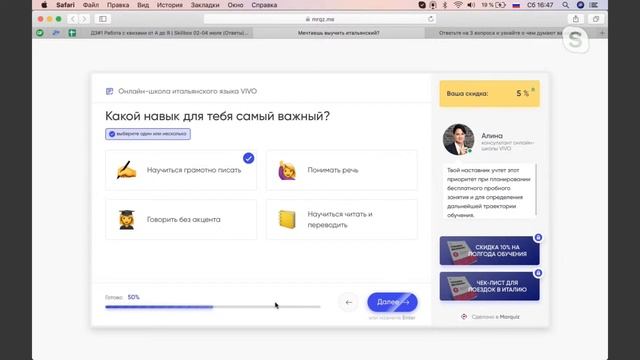
Task: Open the Сделано в Marquiz link
Action: point(490,317)
